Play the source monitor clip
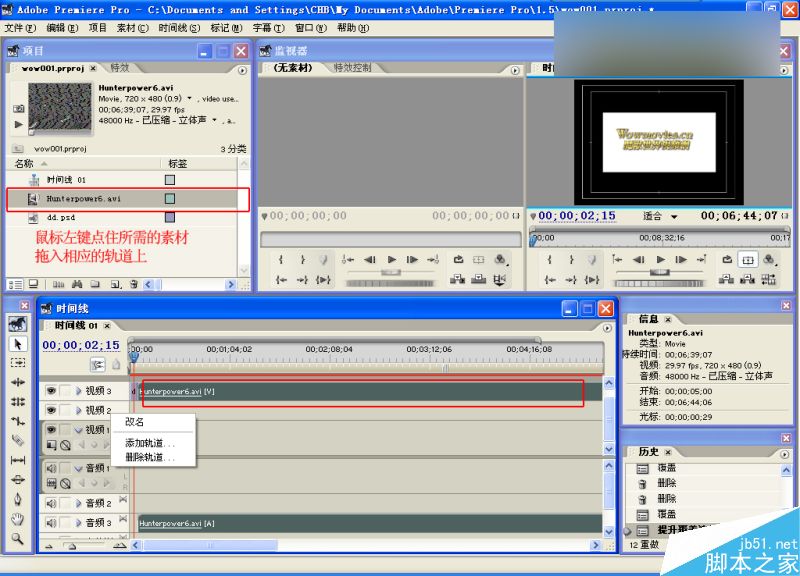The height and width of the screenshot is (576, 800). (x=391, y=259)
